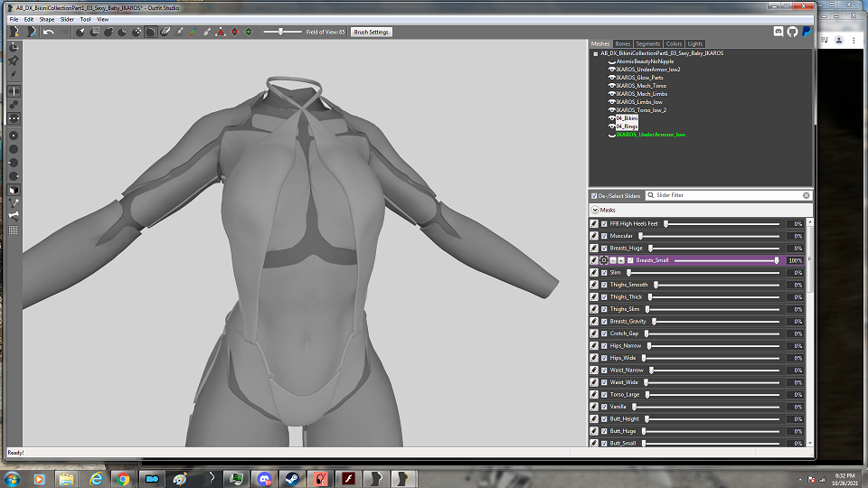This screenshot has height=488, width=868.
Task: Select the Smooth brush tool
Action: pyautogui.click(x=151, y=33)
